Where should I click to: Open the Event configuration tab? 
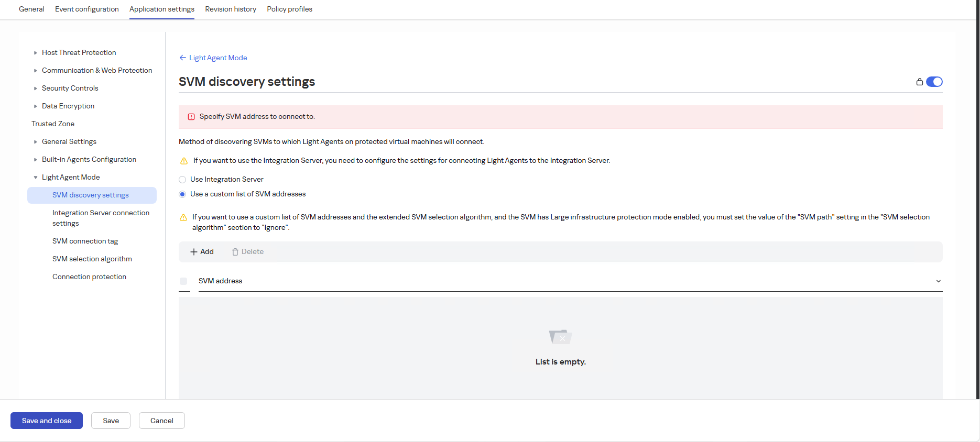coord(87,9)
